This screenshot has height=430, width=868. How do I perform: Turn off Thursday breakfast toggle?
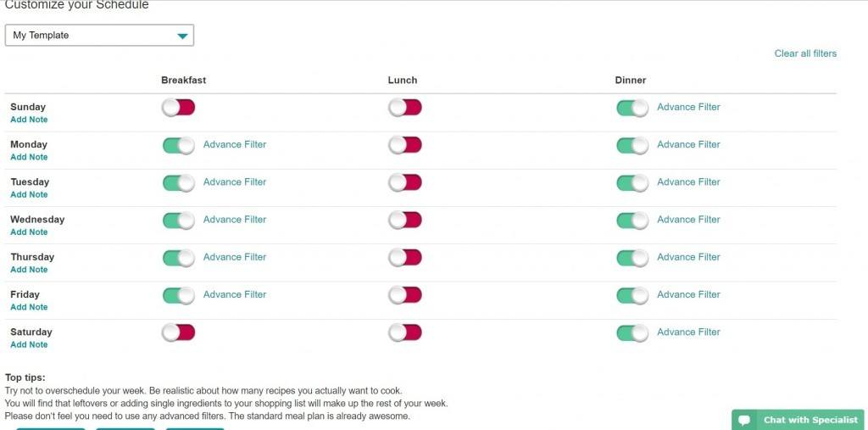[178, 258]
